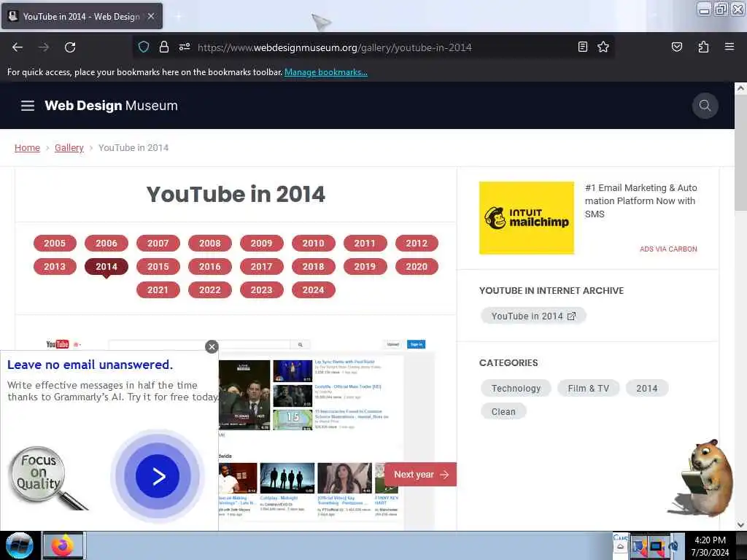Go to Next year button
Viewport: 747px width, 560px height.
421,475
